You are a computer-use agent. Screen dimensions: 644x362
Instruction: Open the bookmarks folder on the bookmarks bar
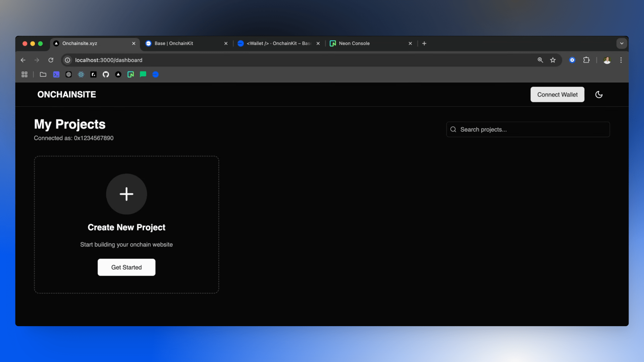coord(43,74)
